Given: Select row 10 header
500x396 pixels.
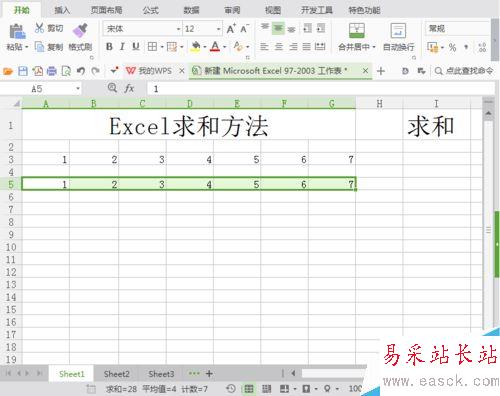Looking at the screenshot, I should coord(11,247).
